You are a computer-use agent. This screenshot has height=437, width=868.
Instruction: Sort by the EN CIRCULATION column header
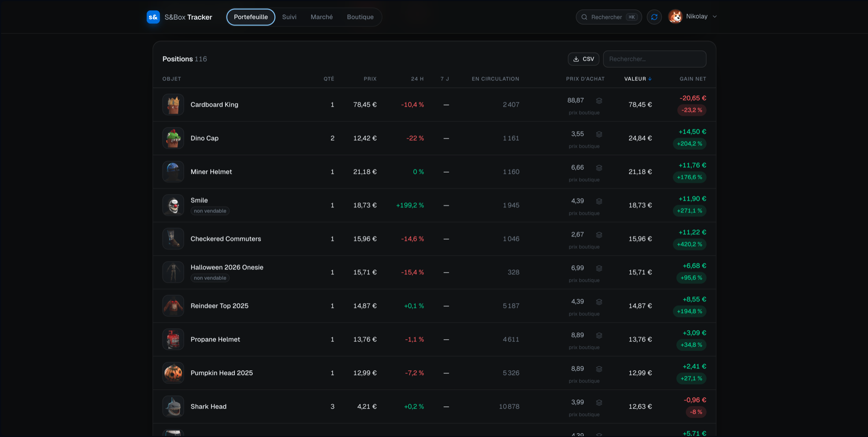coord(495,79)
